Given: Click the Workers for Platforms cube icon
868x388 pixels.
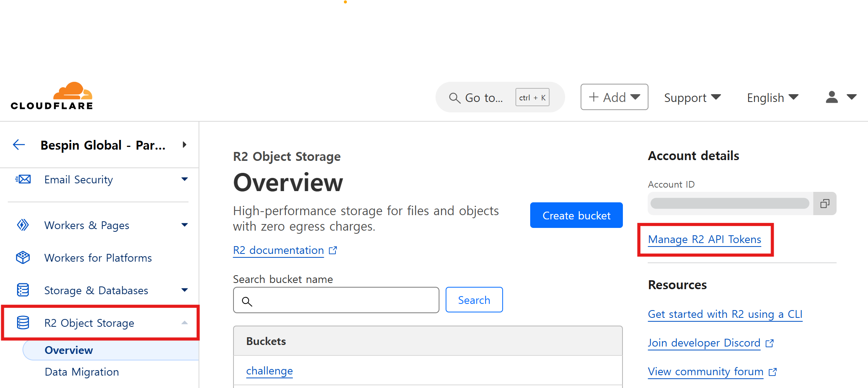Looking at the screenshot, I should 23,258.
